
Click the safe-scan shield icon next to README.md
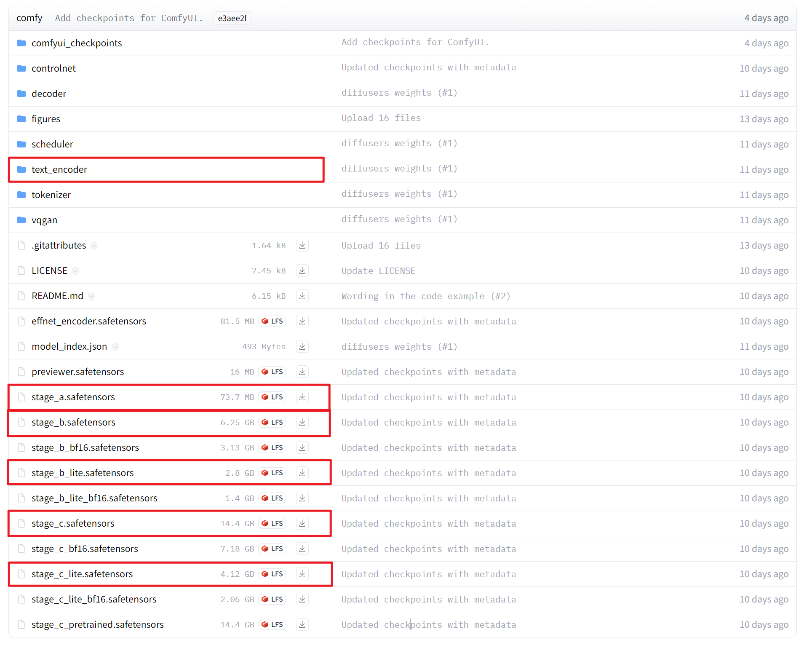pyautogui.click(x=92, y=296)
